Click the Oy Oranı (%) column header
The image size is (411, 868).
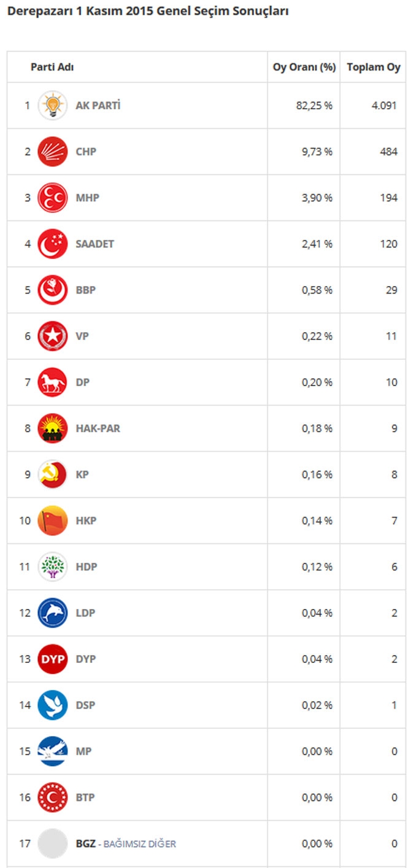304,67
